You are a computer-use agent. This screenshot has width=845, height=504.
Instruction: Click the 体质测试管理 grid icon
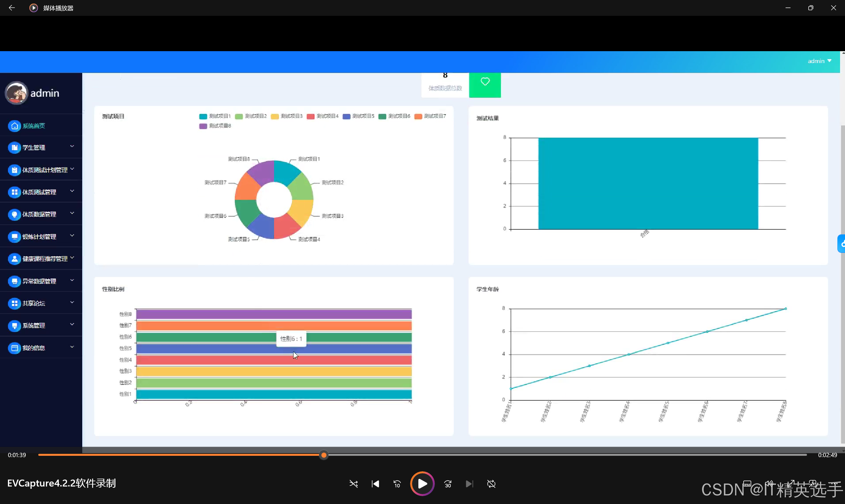pos(14,192)
